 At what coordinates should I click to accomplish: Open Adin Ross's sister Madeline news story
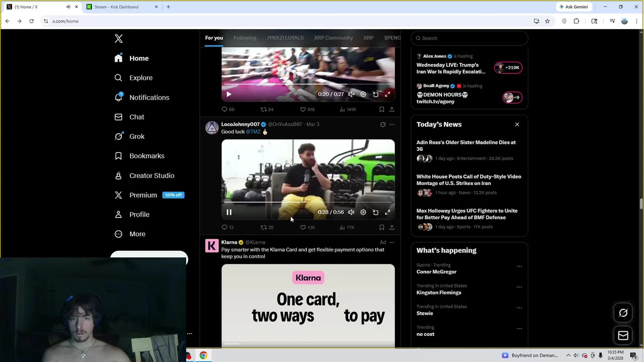pos(466,146)
